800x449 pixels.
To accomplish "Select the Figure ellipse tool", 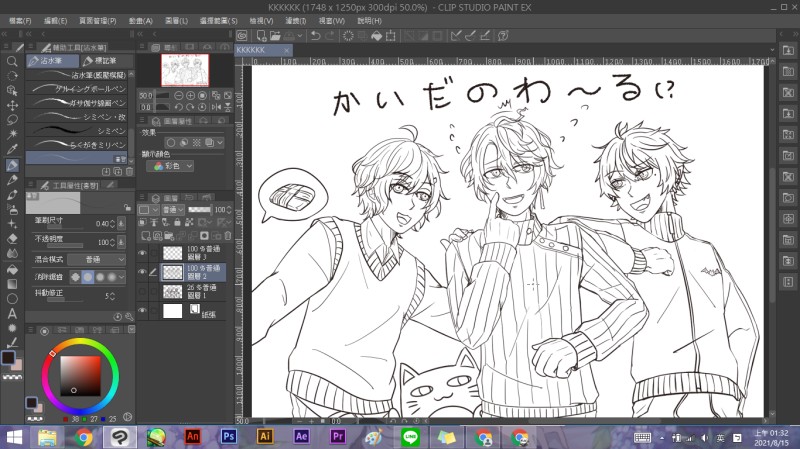I will (12, 298).
